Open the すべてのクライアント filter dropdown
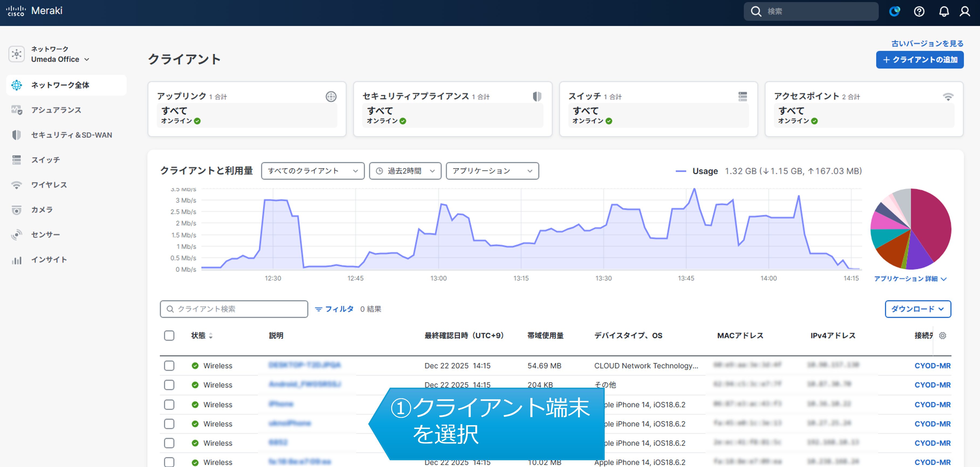980x467 pixels. pos(312,171)
